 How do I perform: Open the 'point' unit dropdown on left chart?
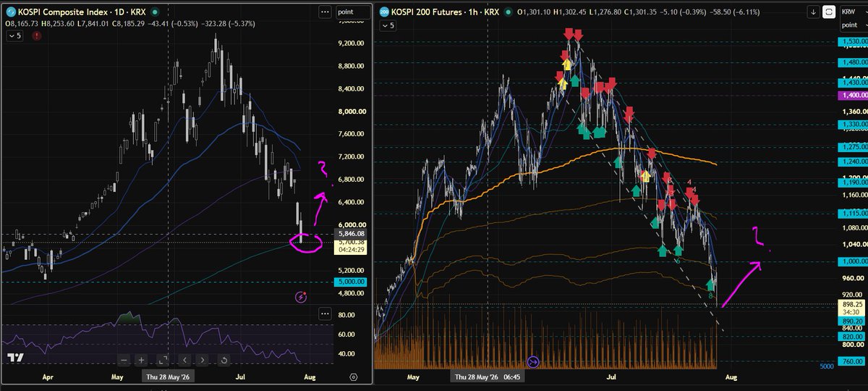click(x=352, y=12)
